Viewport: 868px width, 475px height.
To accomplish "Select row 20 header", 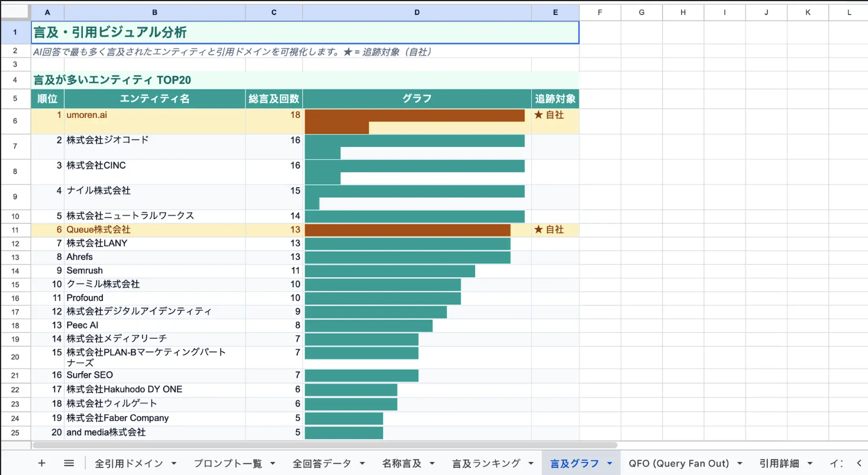I will pos(15,357).
